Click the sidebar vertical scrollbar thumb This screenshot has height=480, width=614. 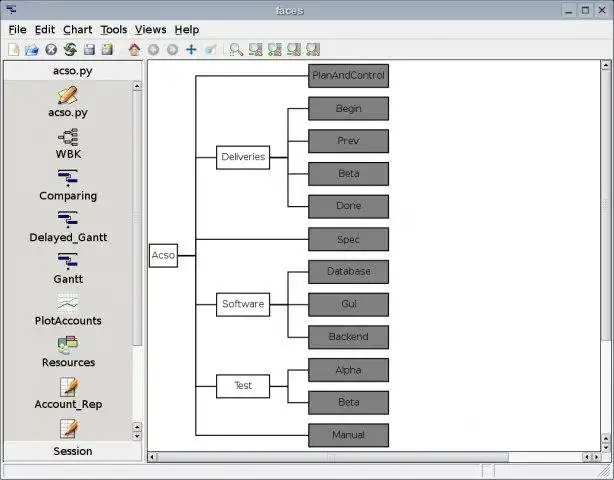[x=137, y=218]
